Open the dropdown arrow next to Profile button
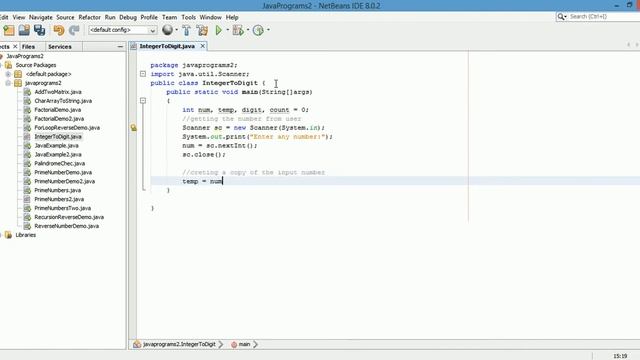This screenshot has height=360, width=640. (x=268, y=30)
